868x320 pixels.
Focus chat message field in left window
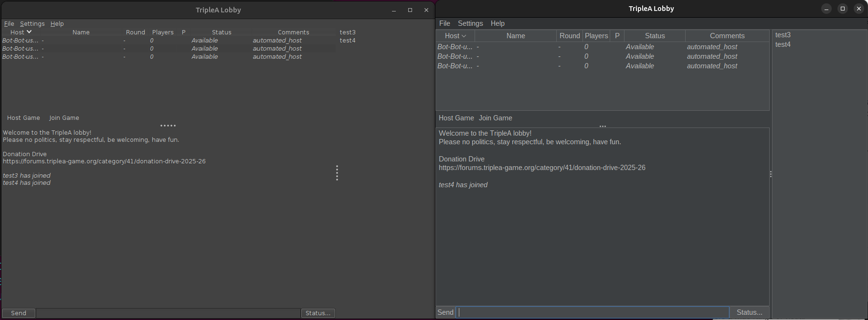168,313
